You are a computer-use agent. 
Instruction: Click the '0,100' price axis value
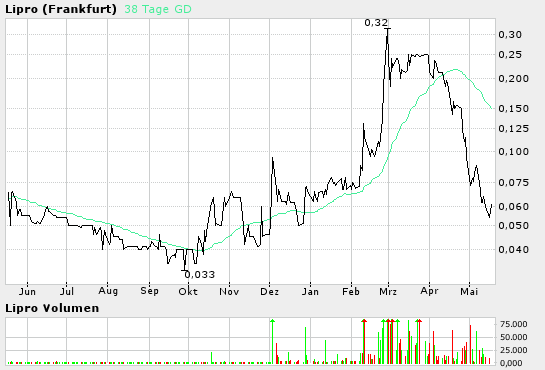coord(513,151)
